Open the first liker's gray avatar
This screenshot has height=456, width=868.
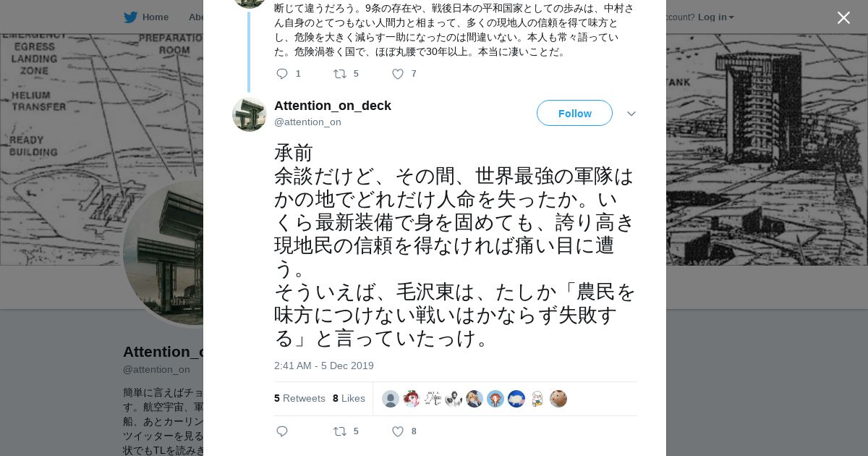point(391,399)
